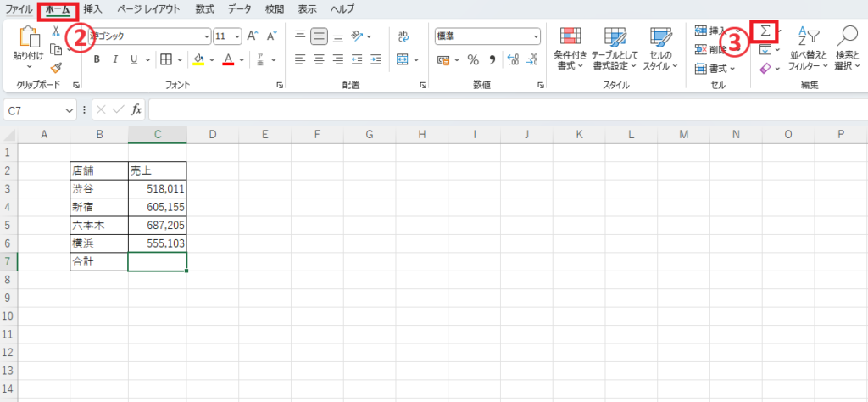Click the Format Painter brush icon

tap(56, 68)
